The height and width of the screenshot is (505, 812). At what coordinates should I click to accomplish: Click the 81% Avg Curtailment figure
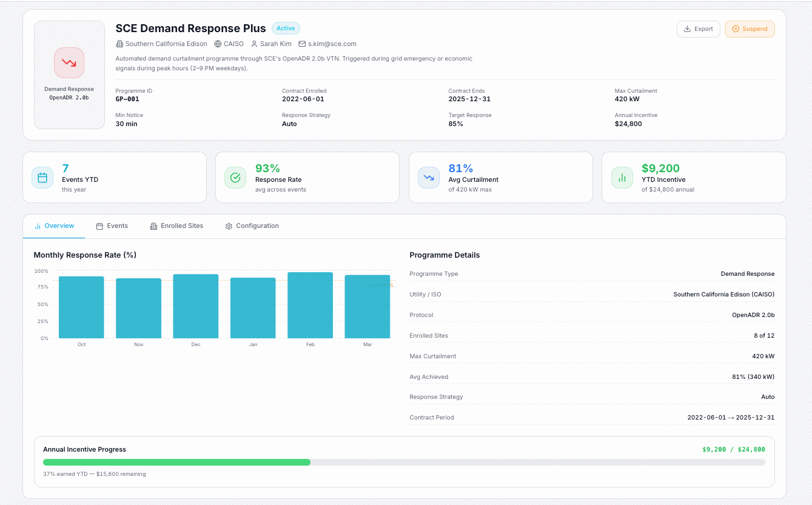click(x=461, y=169)
